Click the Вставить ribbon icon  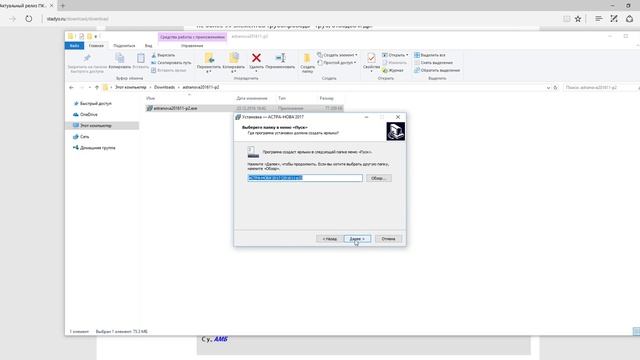click(x=141, y=60)
